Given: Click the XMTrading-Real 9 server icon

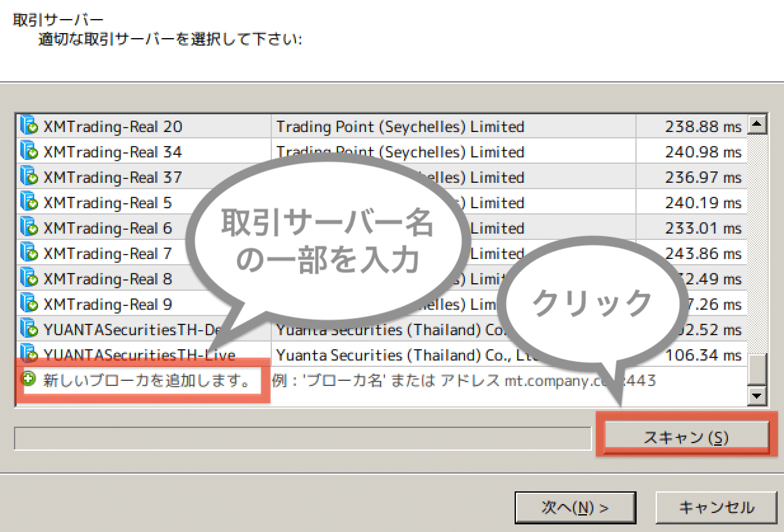Looking at the screenshot, I should pos(29,303).
